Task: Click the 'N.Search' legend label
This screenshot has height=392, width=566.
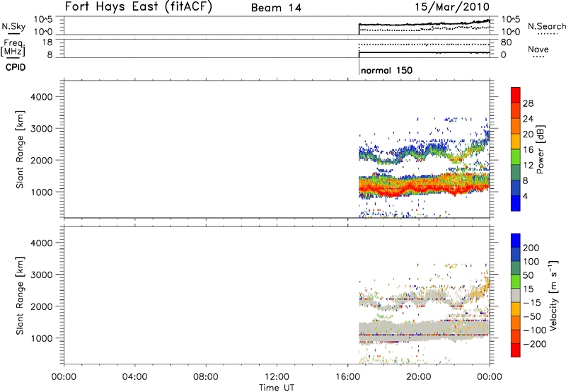Action: coord(547,26)
